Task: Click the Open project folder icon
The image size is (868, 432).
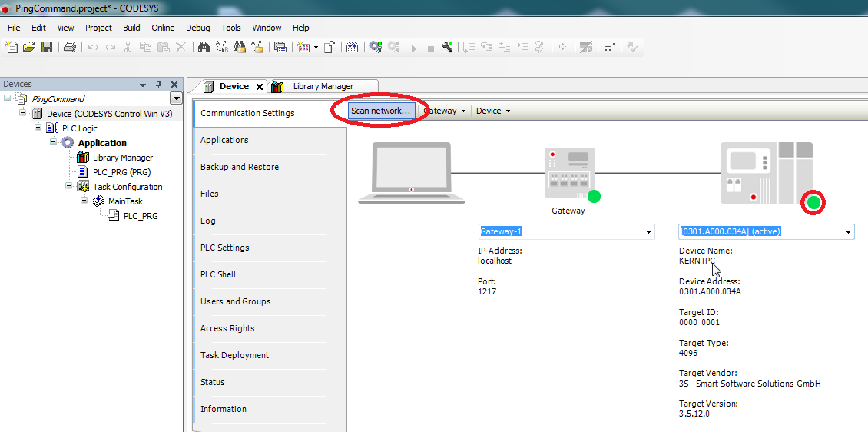Action: tap(29, 47)
